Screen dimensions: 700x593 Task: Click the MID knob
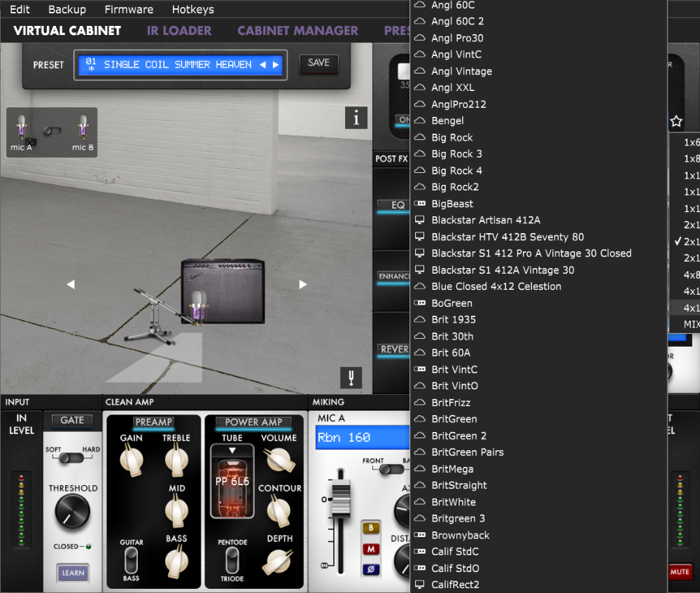[177, 512]
